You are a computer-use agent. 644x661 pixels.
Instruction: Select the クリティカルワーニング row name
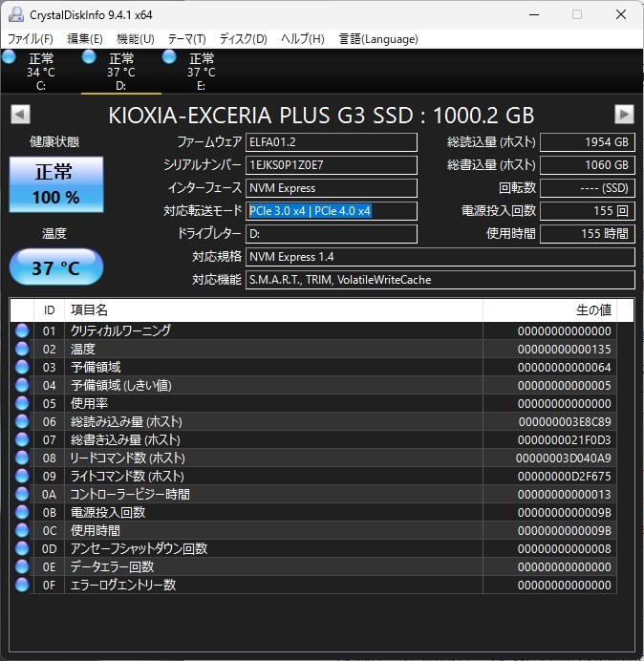tap(120, 330)
